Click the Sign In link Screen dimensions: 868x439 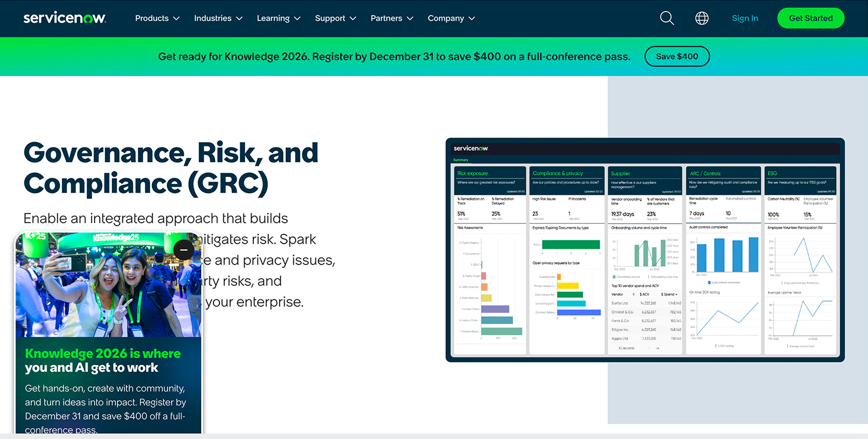coord(745,18)
